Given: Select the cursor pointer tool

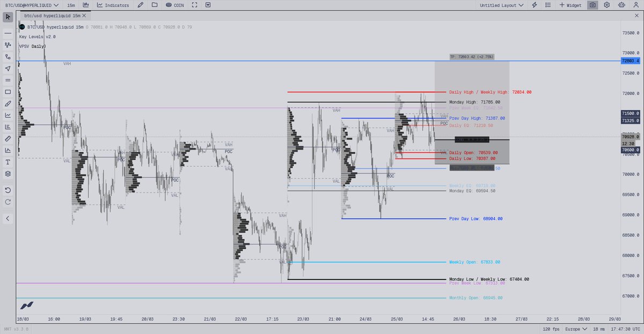Looking at the screenshot, I should tap(8, 17).
